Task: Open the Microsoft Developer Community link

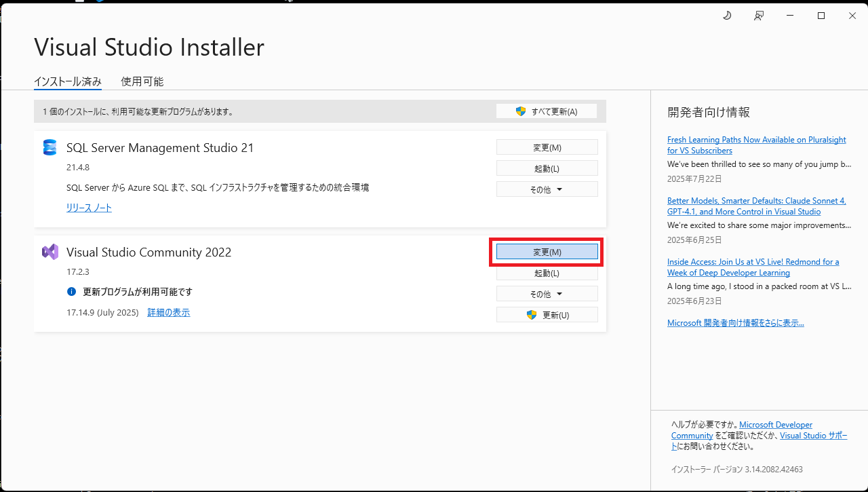Action: point(742,430)
